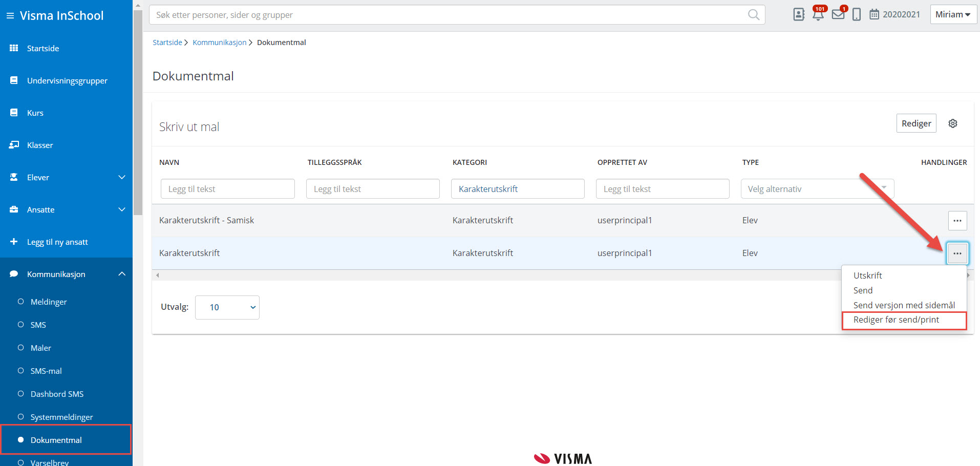Open the notifications bell icon

(x=818, y=14)
